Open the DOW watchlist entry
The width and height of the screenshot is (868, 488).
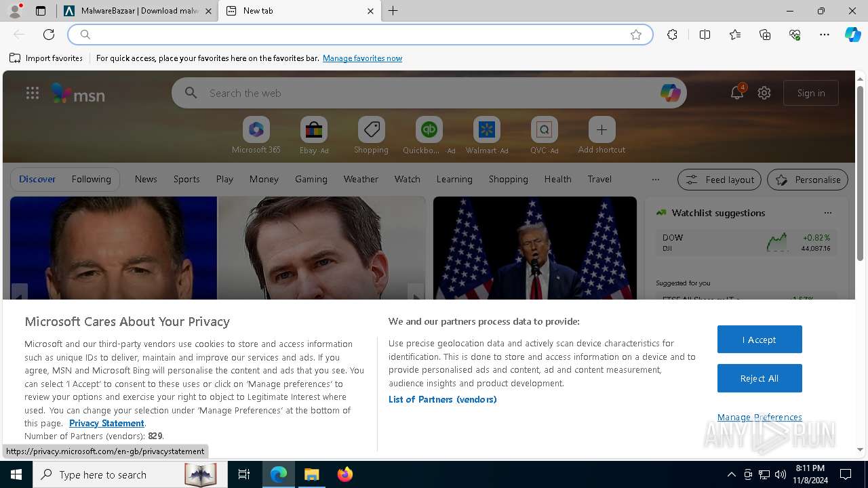(746, 243)
